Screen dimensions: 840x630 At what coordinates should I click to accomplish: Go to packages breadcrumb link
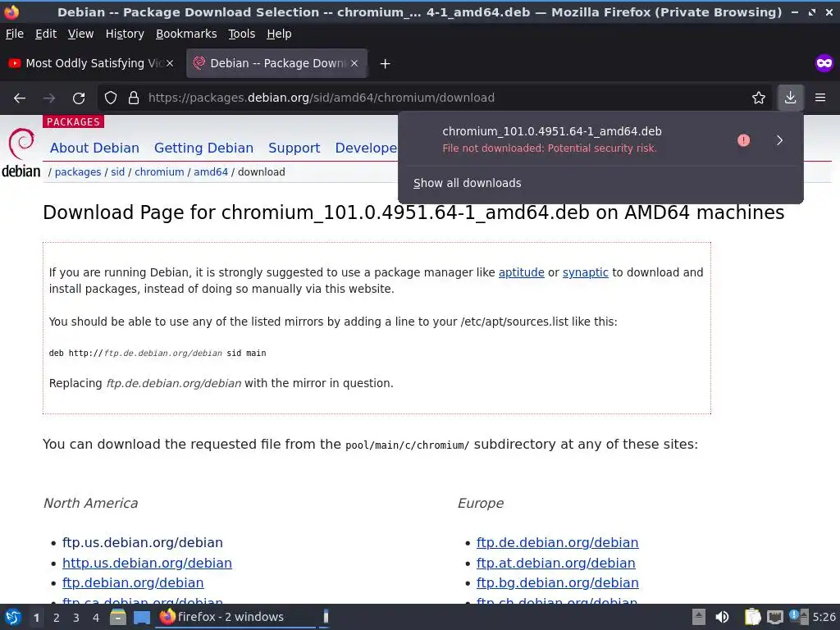point(78,172)
